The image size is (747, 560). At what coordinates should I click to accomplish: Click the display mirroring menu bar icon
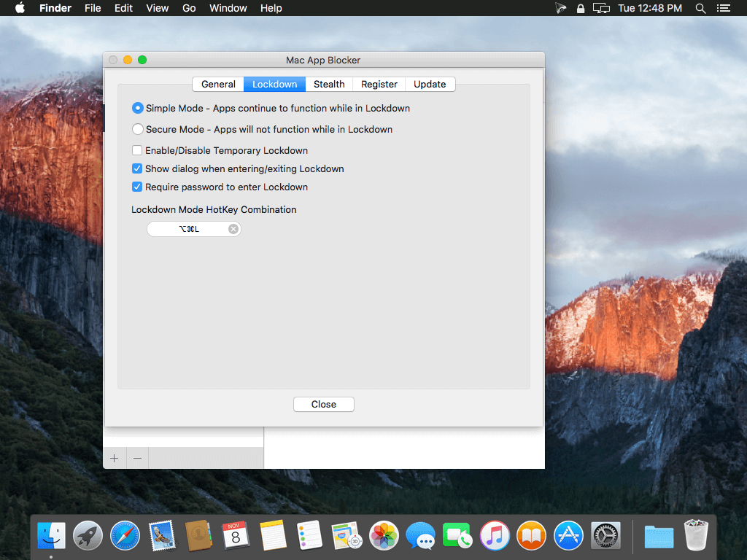601,8
